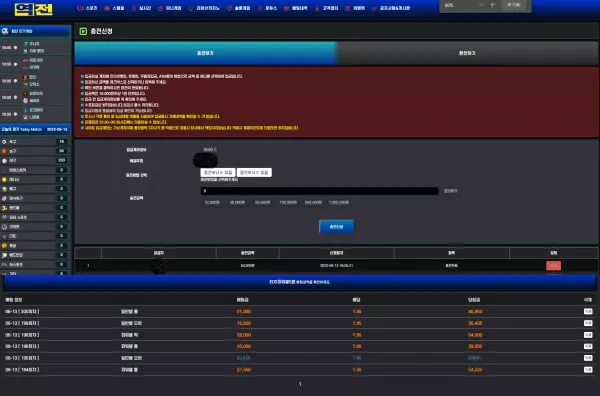Add the 10,000원 quick amount

tap(212, 202)
